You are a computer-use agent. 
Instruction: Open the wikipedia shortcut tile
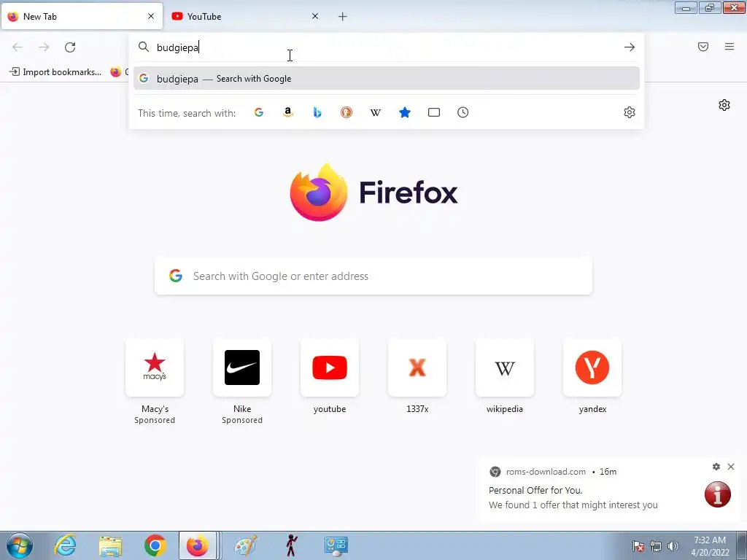tap(505, 367)
